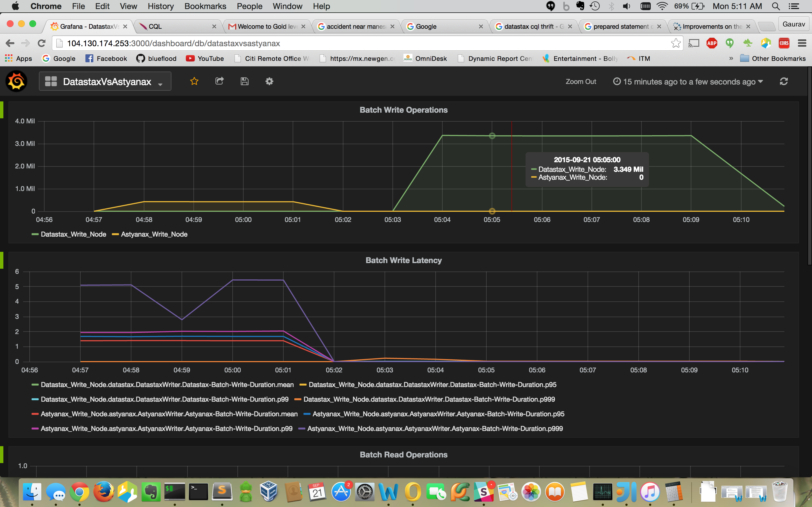Click the Datastax p95 legend color swatch
Image resolution: width=812 pixels, height=507 pixels.
[303, 385]
